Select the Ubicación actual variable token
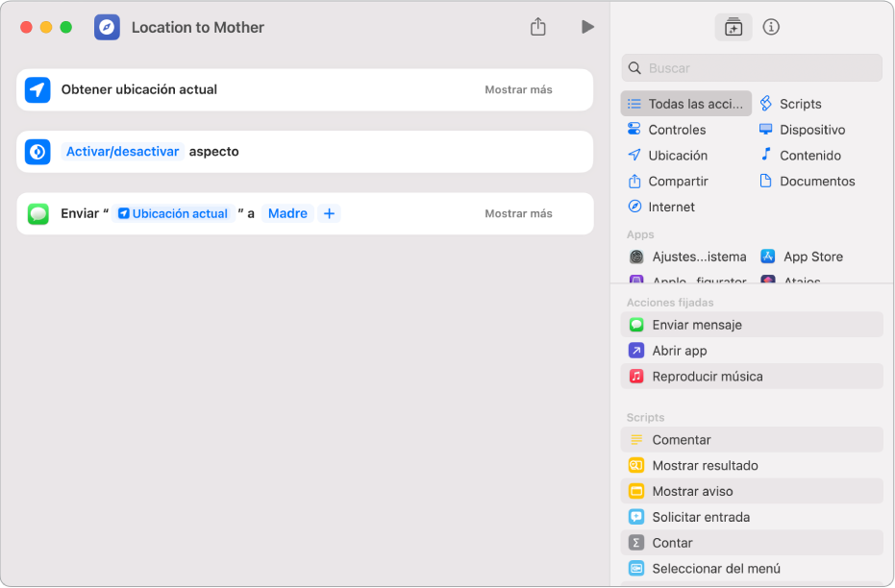 [x=173, y=213]
